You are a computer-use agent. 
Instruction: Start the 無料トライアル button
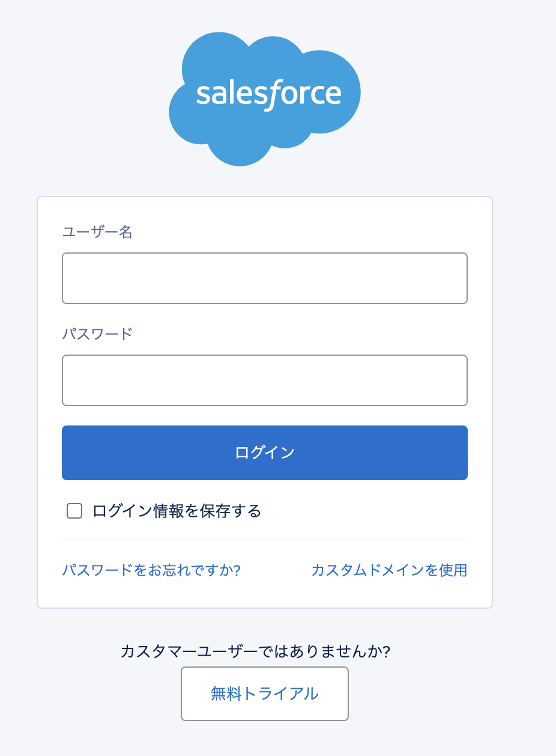(264, 694)
